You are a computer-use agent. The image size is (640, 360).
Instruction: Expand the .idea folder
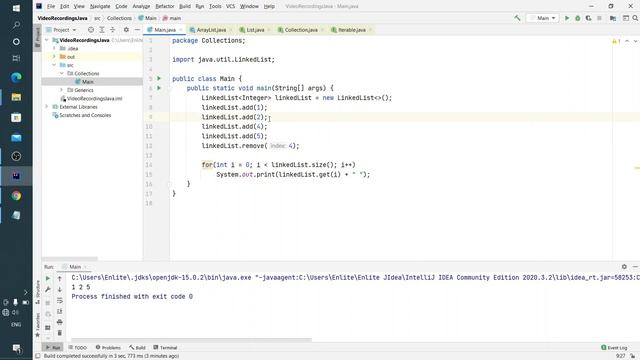54,48
